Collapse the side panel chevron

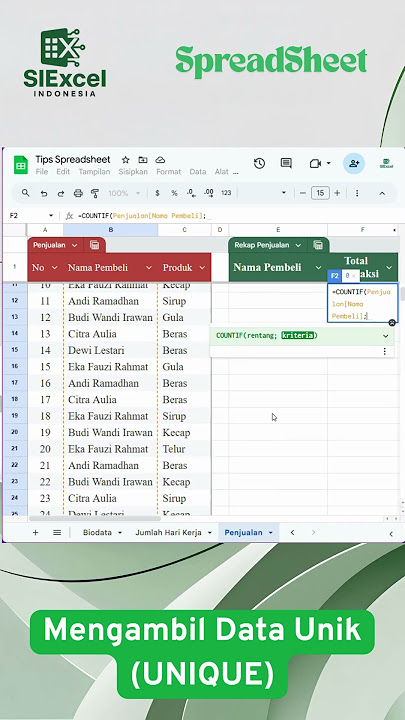point(391,534)
